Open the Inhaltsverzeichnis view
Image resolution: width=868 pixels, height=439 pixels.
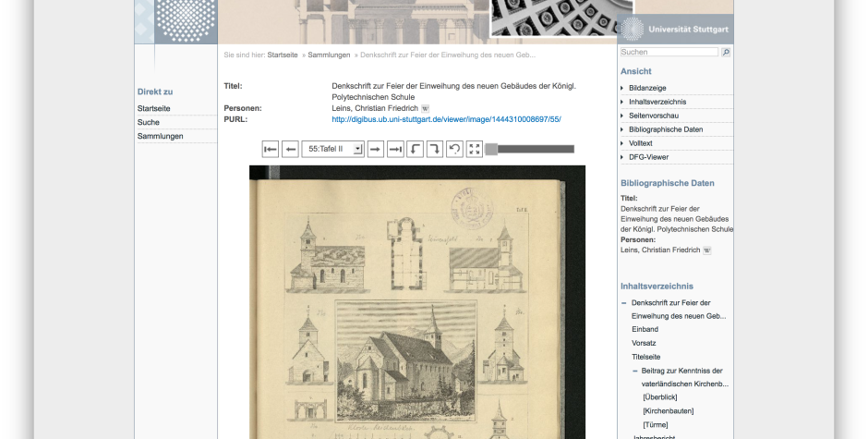657,102
